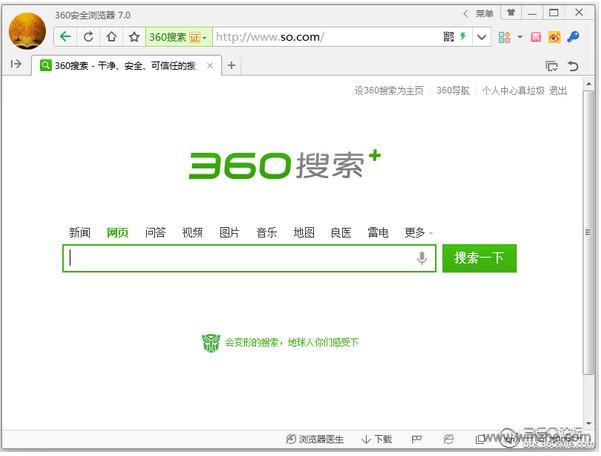Focus the main search input box
601x456 pixels.
(x=249, y=258)
